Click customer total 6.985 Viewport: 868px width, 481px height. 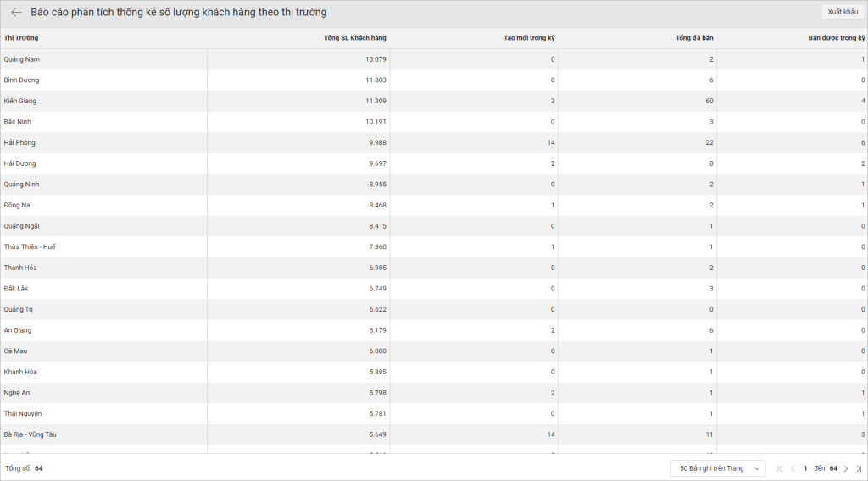click(377, 268)
